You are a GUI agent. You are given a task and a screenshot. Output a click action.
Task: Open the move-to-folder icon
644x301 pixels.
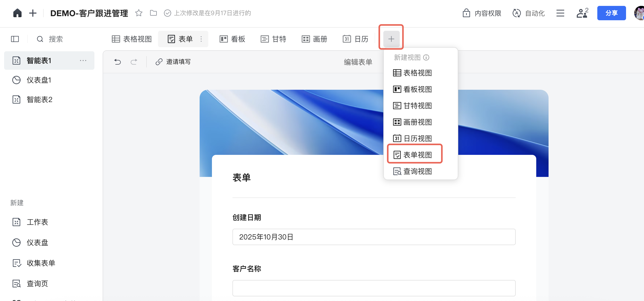point(153,13)
